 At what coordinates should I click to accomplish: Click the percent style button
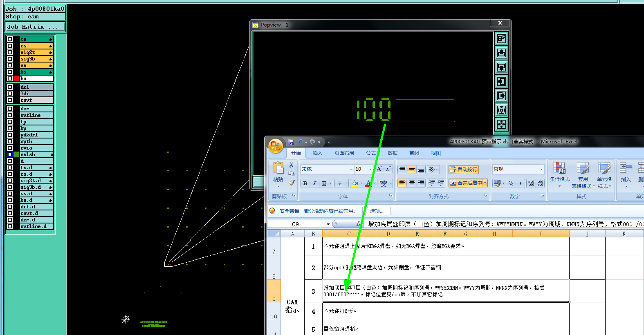[x=511, y=183]
